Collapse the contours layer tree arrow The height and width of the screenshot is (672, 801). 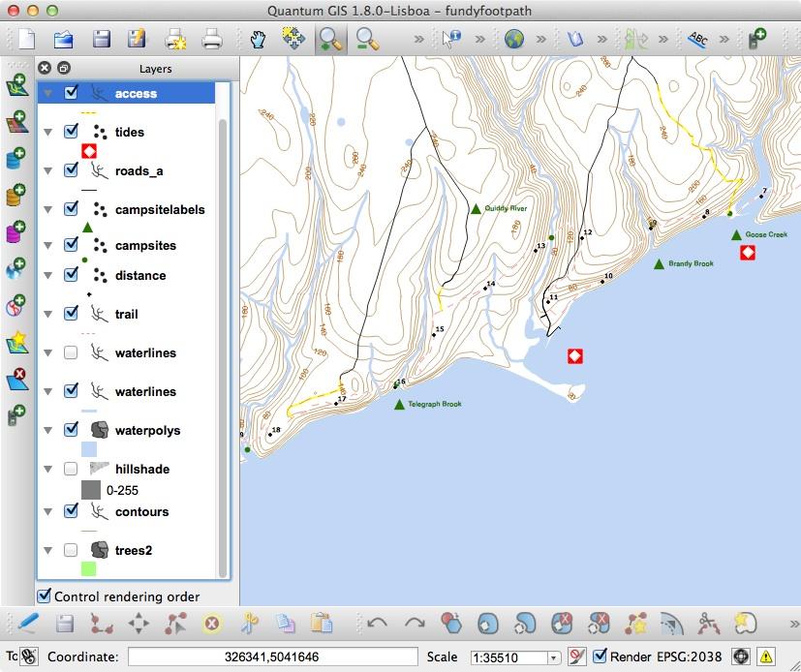[46, 511]
